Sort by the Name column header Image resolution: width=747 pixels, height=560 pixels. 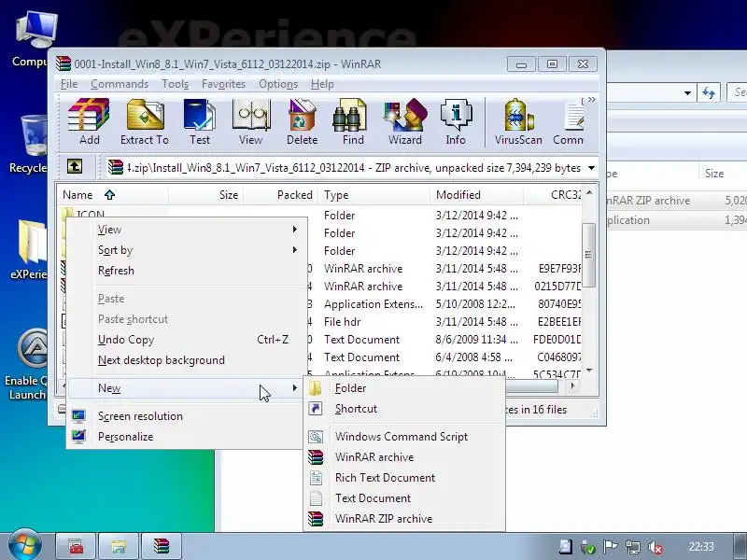tap(113, 195)
